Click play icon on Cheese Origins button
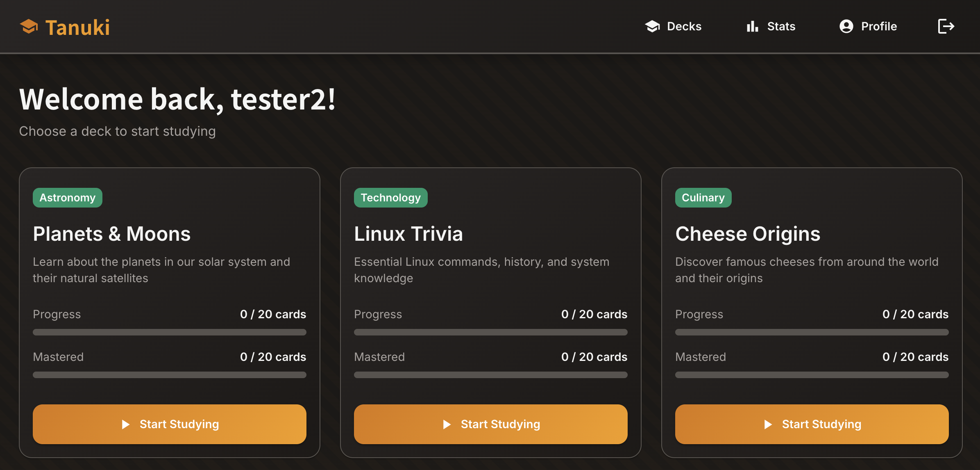 pyautogui.click(x=768, y=424)
